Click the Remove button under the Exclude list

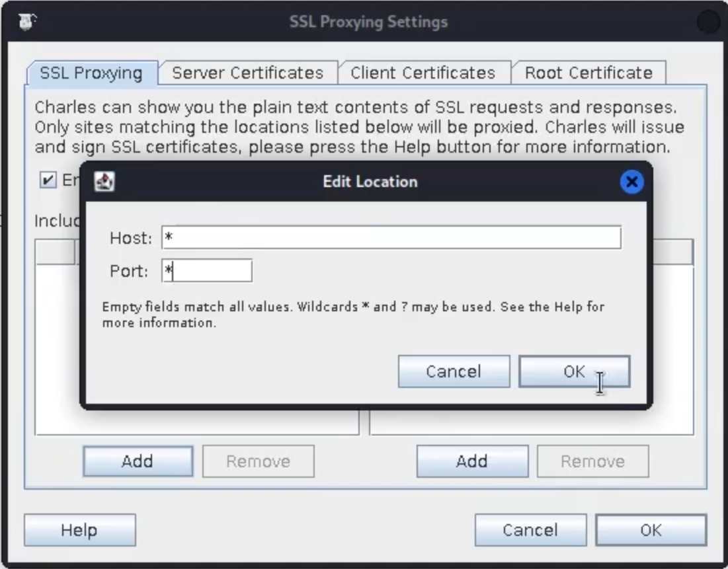tap(593, 461)
